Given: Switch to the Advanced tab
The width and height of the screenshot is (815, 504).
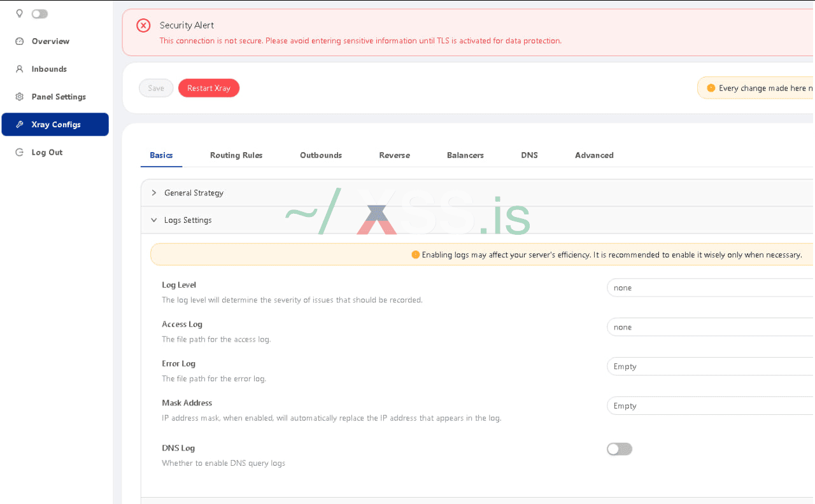Looking at the screenshot, I should click(594, 155).
